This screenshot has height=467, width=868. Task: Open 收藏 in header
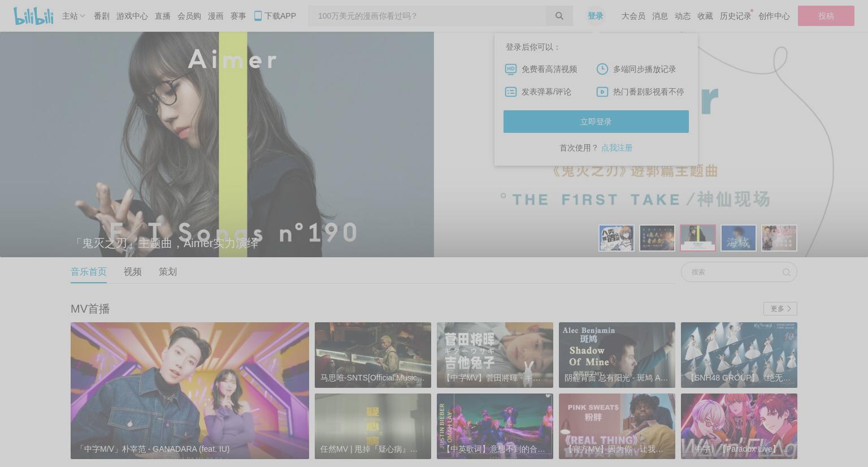click(705, 16)
